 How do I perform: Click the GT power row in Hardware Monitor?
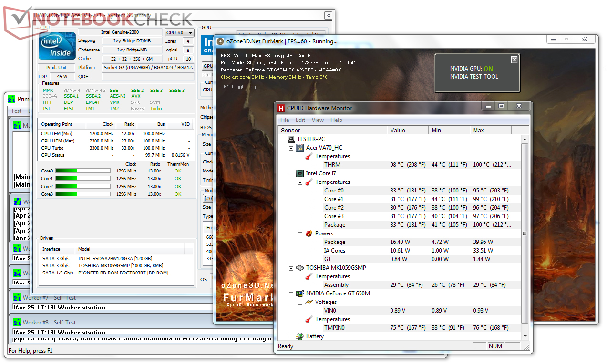click(400, 259)
